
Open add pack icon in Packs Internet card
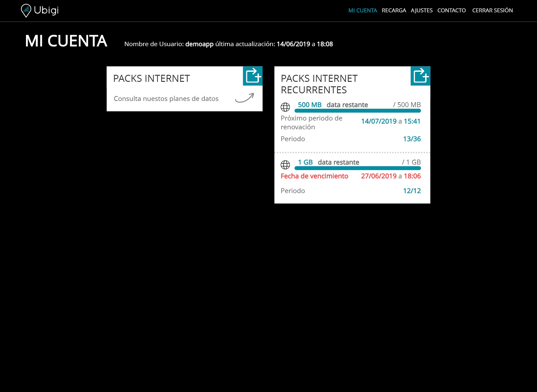[253, 76]
